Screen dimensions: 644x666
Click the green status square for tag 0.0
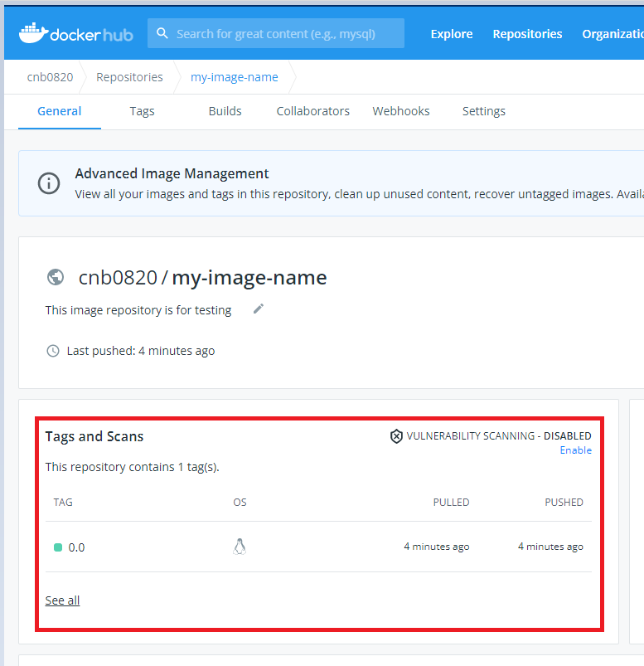58,547
